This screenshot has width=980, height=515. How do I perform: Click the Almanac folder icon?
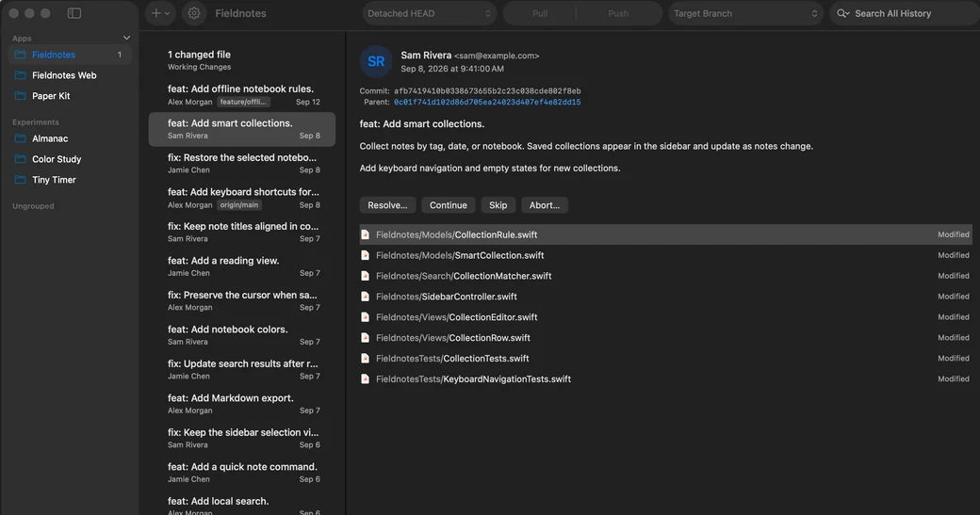point(20,138)
